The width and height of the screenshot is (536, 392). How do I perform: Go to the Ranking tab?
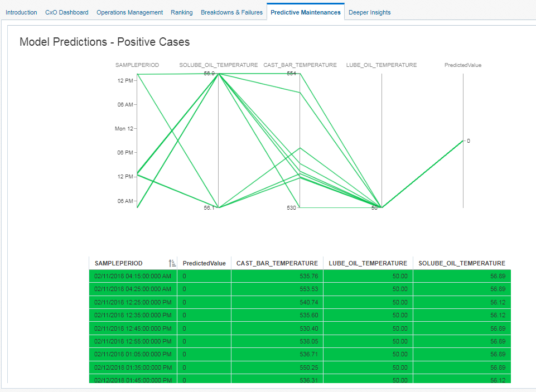point(181,12)
